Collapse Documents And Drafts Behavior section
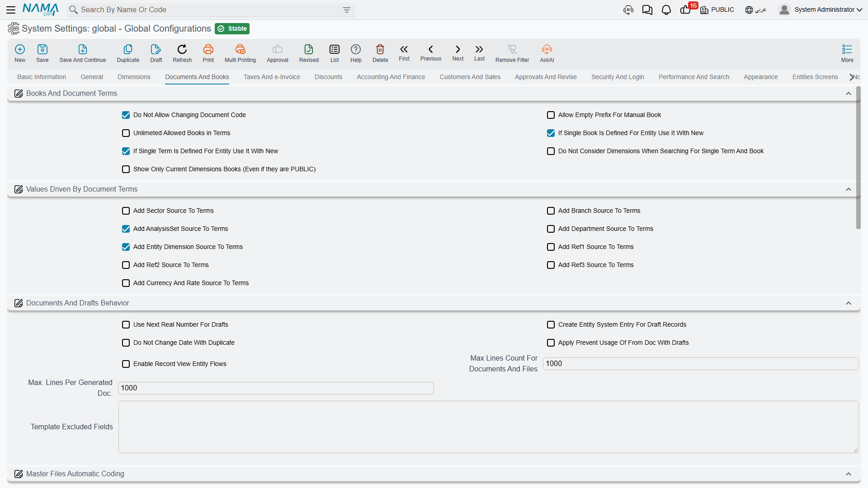Image resolution: width=868 pixels, height=488 pixels. point(849,303)
